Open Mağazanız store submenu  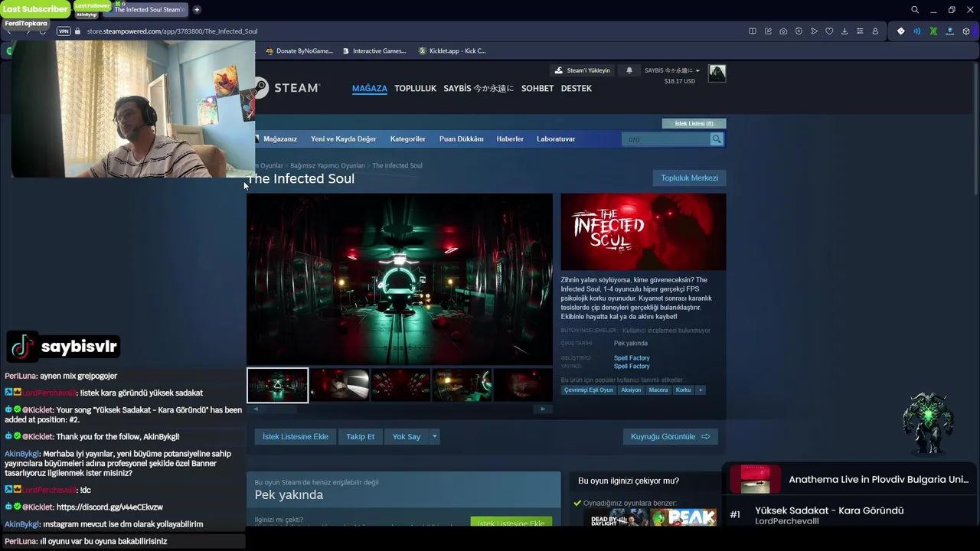point(280,139)
